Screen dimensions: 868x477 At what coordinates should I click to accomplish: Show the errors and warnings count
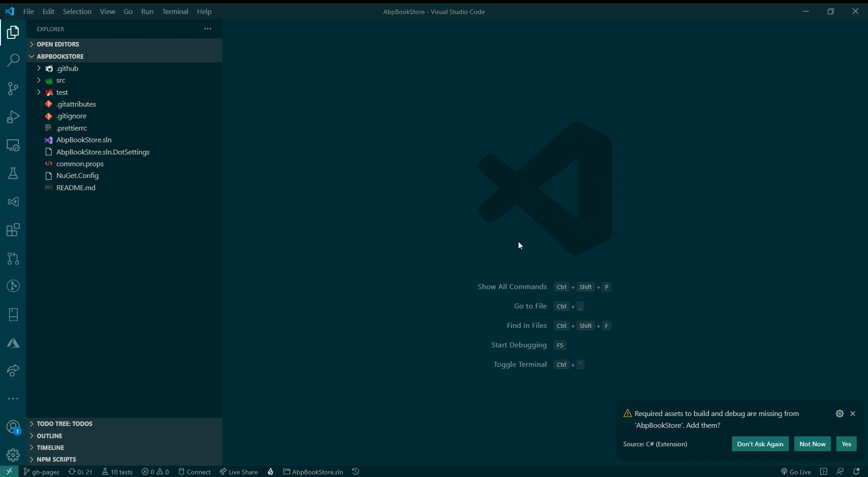point(155,472)
